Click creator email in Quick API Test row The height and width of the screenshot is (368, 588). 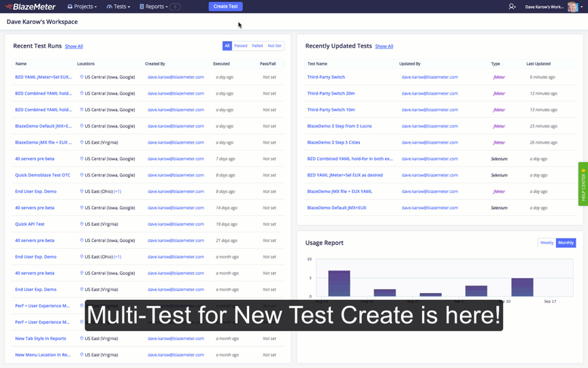(x=176, y=224)
